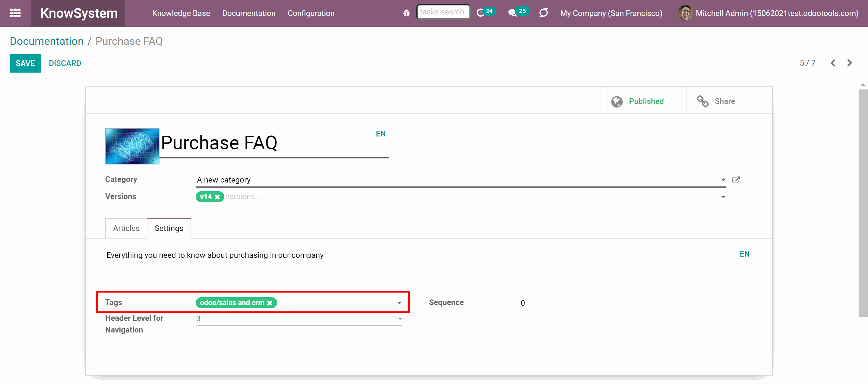Go to Documentation breadcrumb link
Image resolution: width=868 pixels, height=384 pixels.
[x=46, y=41]
